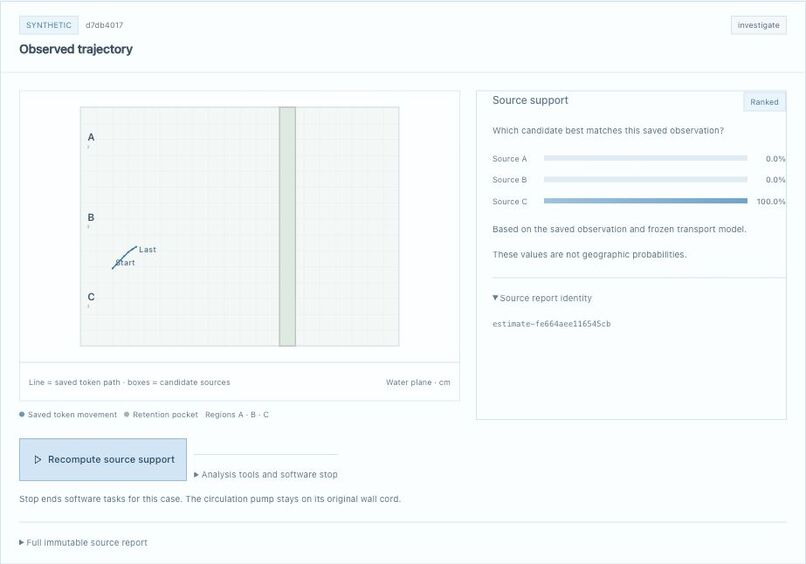Click region C label on the plot
806x564 pixels.
91,297
